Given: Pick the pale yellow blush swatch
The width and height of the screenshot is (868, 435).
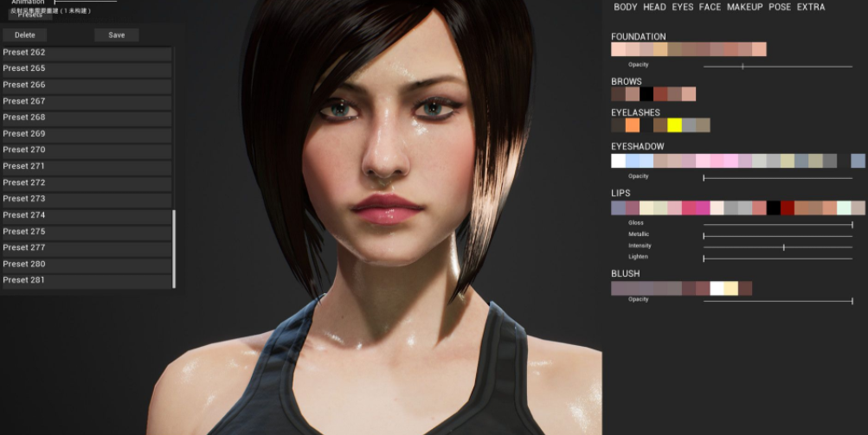Looking at the screenshot, I should (x=730, y=288).
